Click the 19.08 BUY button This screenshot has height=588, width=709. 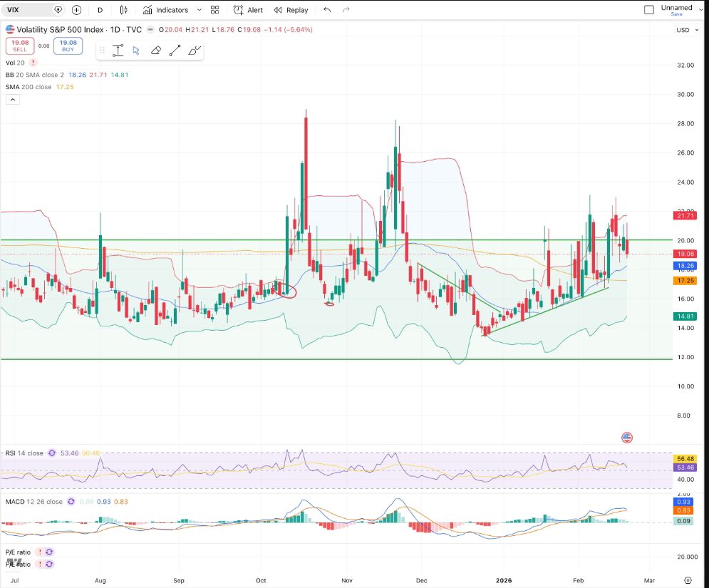pyautogui.click(x=68, y=46)
